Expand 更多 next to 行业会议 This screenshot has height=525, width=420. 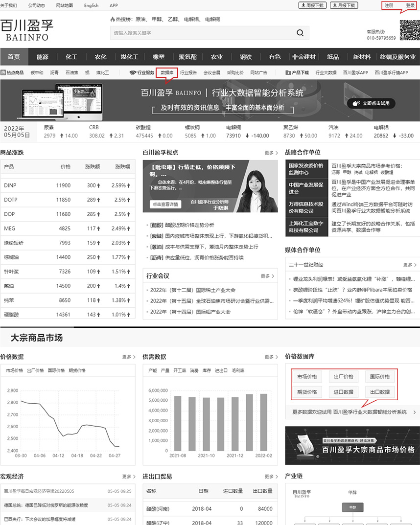pos(267,276)
